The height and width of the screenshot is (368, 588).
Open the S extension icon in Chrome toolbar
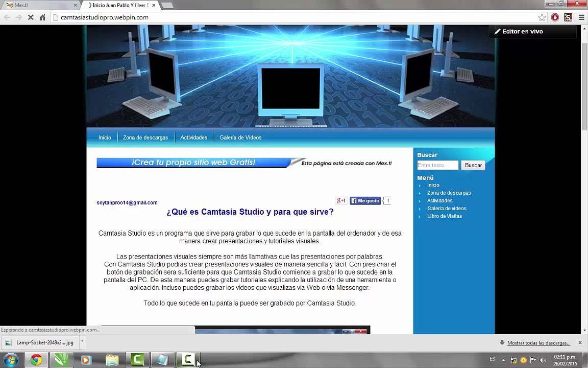568,17
